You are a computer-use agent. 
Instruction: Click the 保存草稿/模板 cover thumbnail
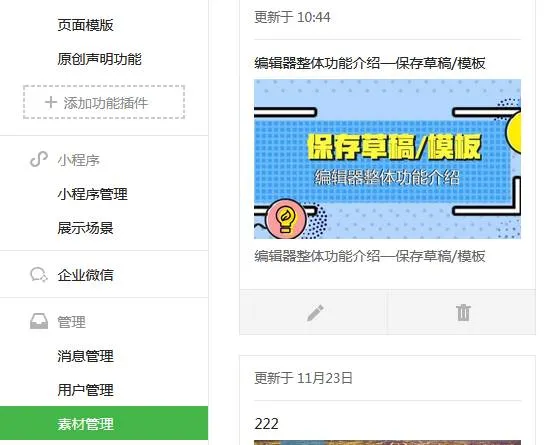click(387, 159)
